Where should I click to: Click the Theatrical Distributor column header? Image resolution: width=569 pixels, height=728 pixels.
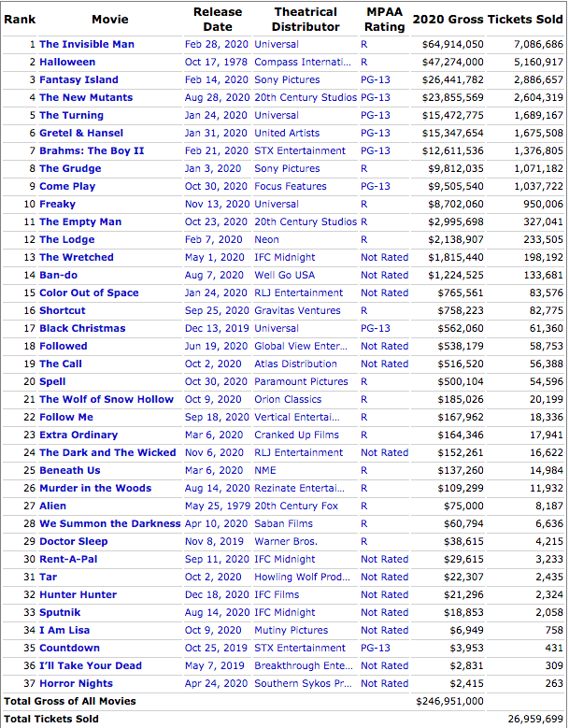[x=306, y=19]
